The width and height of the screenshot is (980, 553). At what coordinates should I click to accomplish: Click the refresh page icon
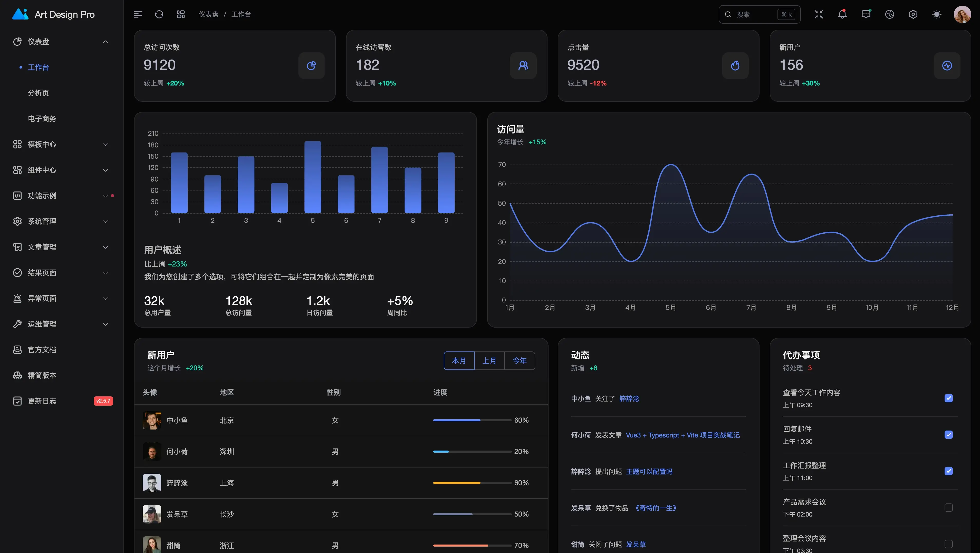(159, 14)
